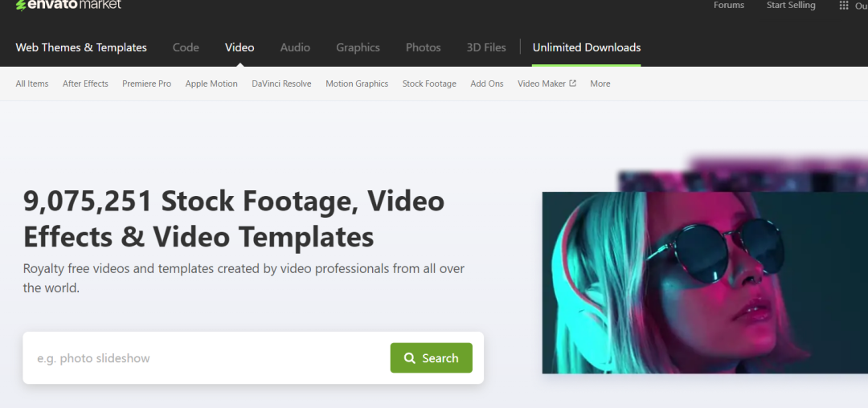Browse Apple Motion templates
This screenshot has height=408, width=868.
click(x=211, y=84)
